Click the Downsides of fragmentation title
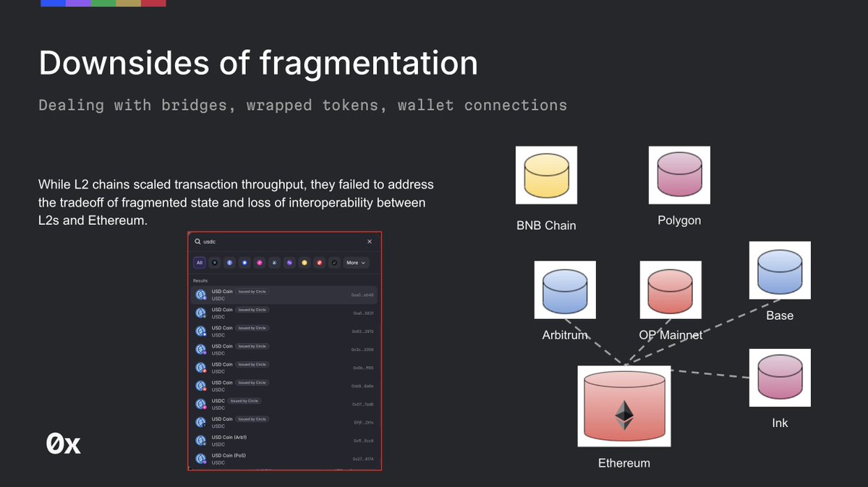 [x=258, y=63]
